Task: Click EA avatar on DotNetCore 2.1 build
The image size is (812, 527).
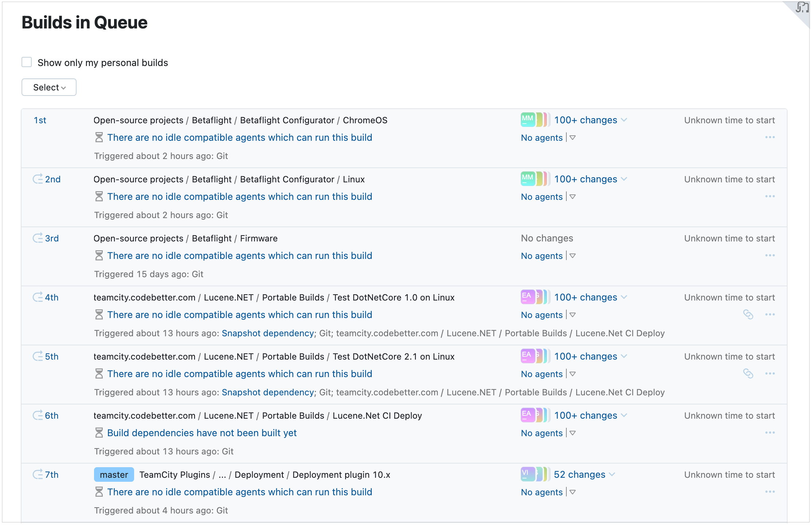Action: point(527,356)
